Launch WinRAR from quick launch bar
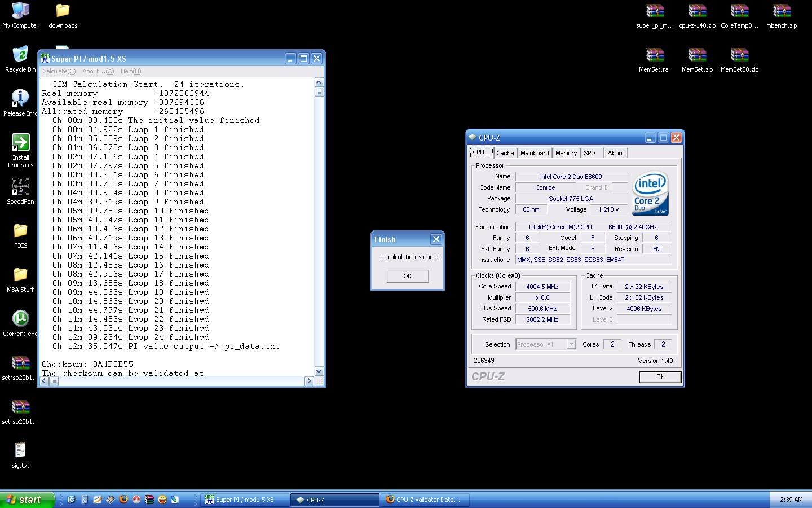This screenshot has height=508, width=812. coord(149,500)
